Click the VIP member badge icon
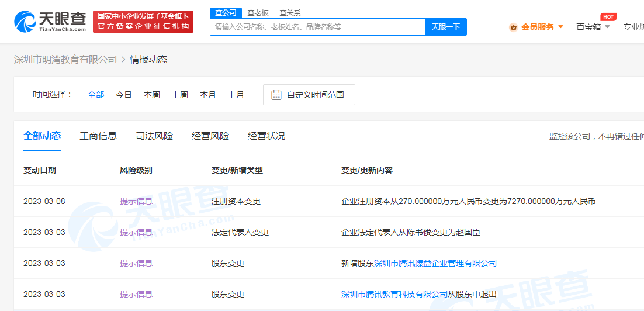Screen dimensions: 644x311 pyautogui.click(x=513, y=27)
